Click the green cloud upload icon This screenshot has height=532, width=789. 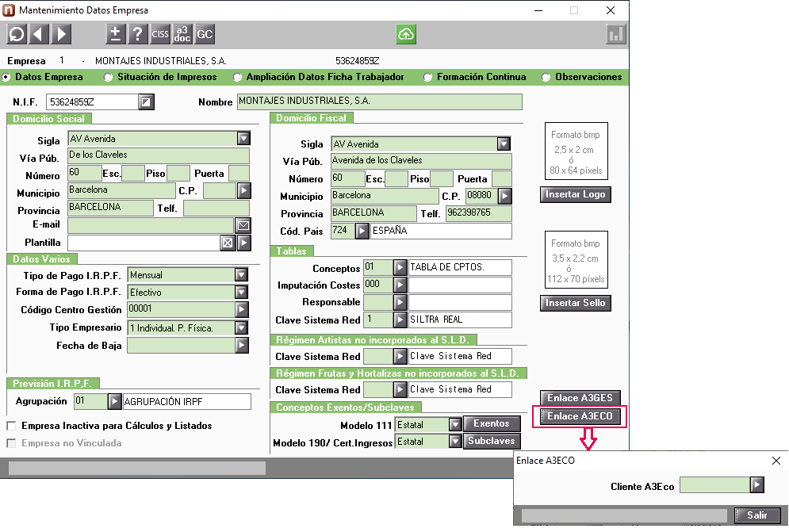click(x=406, y=34)
